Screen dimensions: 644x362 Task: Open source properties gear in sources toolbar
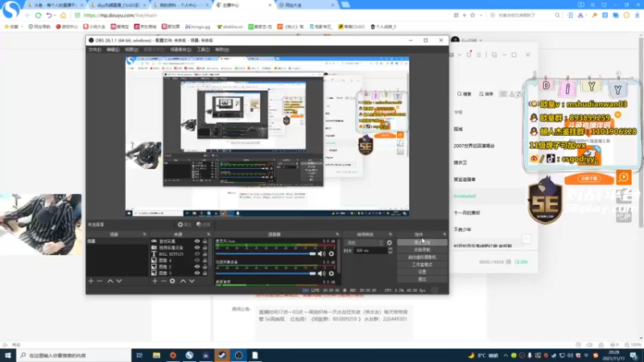(x=172, y=281)
